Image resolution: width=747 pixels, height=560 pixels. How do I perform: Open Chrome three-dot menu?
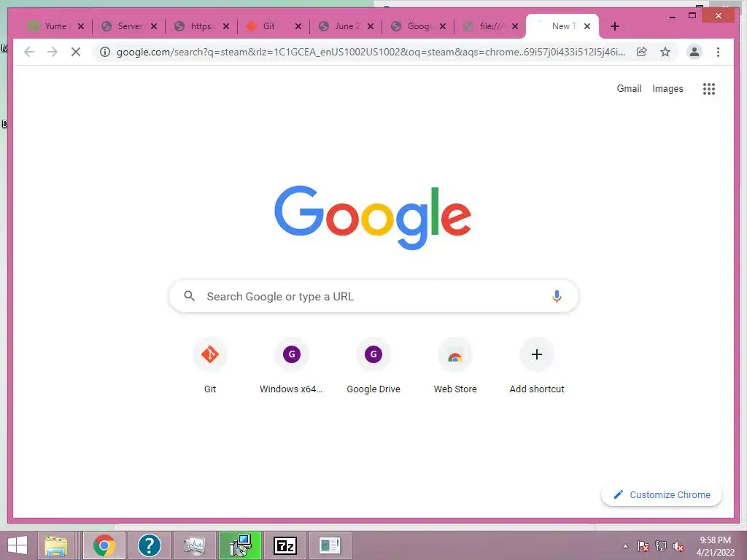[x=718, y=52]
